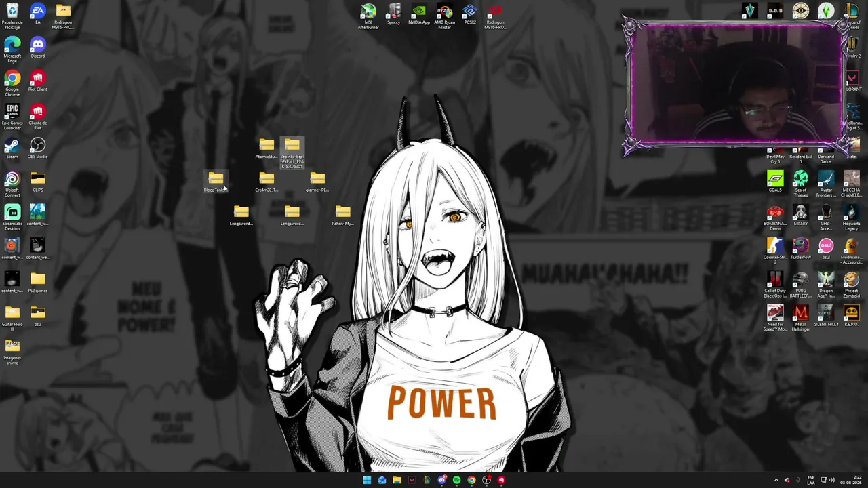Viewport: 868px width, 488px height.
Task: Select the Metal Hellsinger shortcut
Action: (x=800, y=319)
